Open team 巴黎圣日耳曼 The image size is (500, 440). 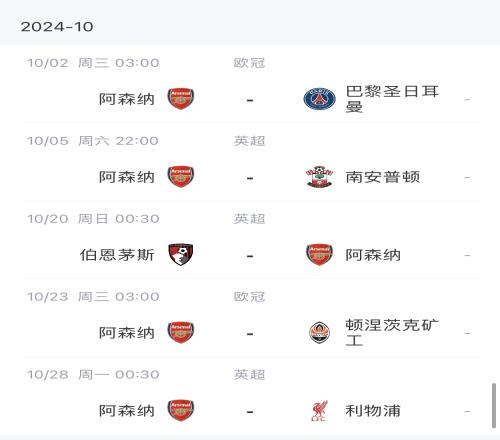392,99
